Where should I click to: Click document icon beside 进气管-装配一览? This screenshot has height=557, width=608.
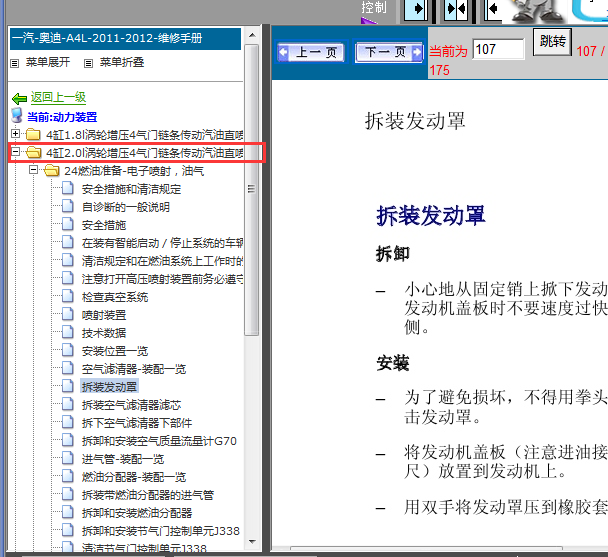[x=67, y=458]
